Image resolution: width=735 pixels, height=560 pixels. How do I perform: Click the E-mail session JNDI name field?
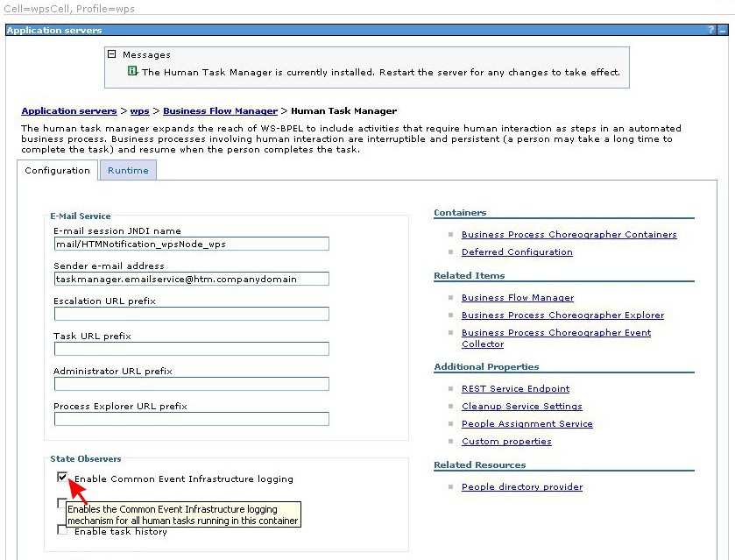(191, 244)
